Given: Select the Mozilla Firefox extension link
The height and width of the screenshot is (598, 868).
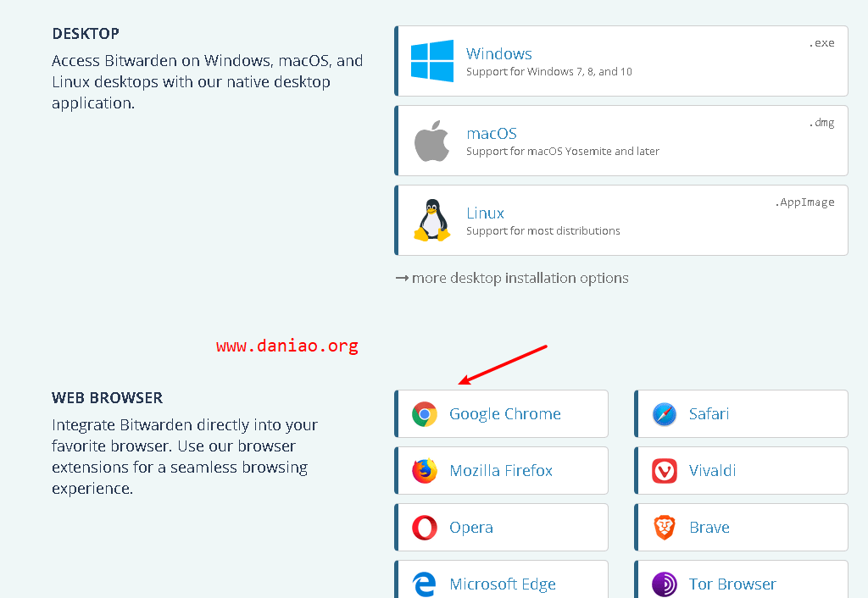Looking at the screenshot, I should [501, 471].
